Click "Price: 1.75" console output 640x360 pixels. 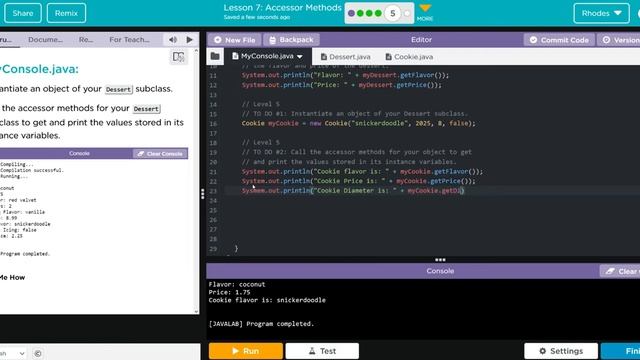(x=229, y=292)
